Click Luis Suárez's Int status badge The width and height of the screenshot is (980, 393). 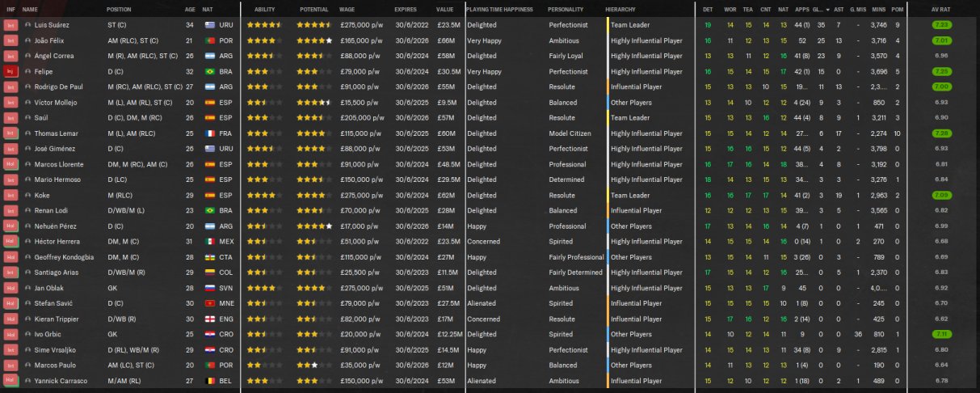tap(11, 25)
